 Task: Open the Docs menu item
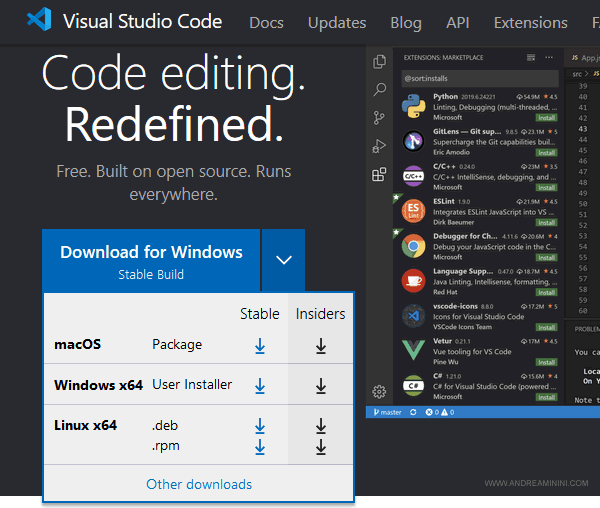[x=266, y=23]
